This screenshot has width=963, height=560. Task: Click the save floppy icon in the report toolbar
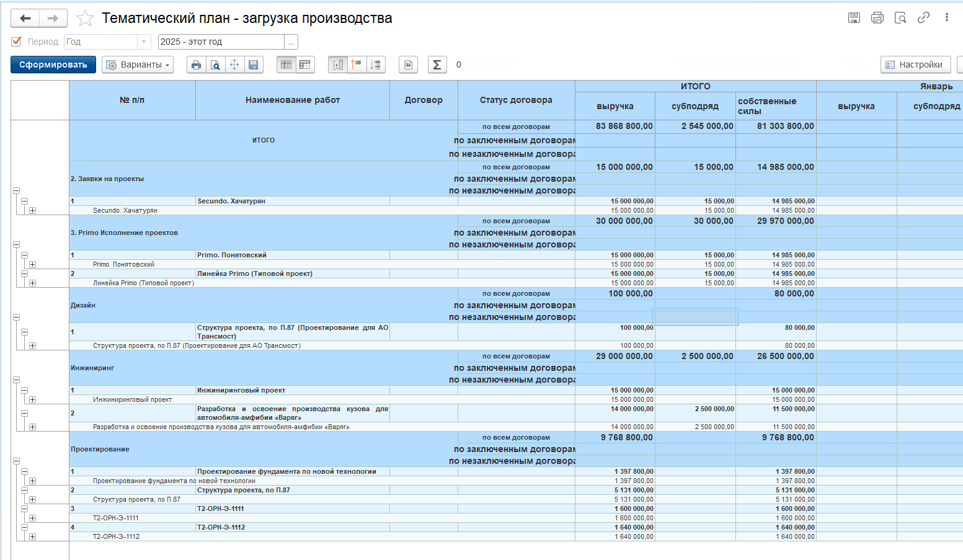[x=253, y=64]
